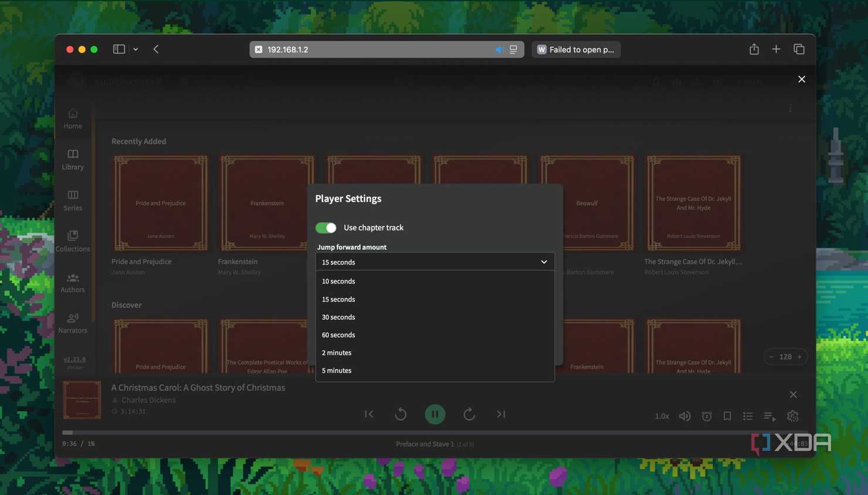Open the Narrators sidebar section
Image resolution: width=868 pixels, height=495 pixels.
[x=73, y=323]
